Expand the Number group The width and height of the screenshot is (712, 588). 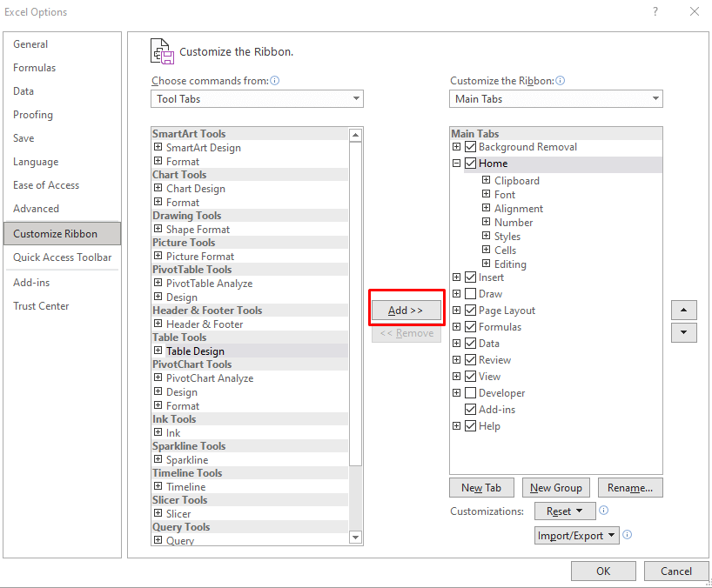click(486, 222)
